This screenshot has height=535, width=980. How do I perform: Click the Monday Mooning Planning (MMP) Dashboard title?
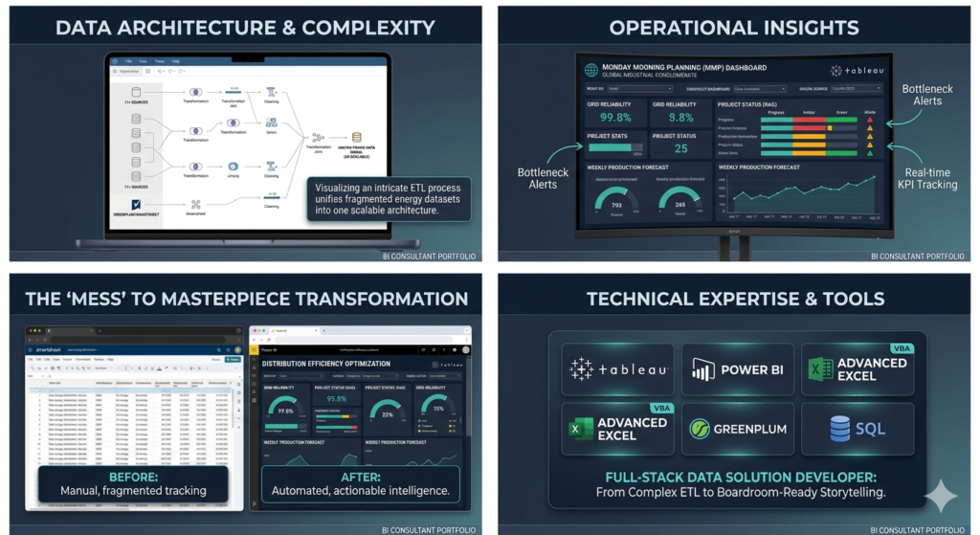tap(684, 68)
